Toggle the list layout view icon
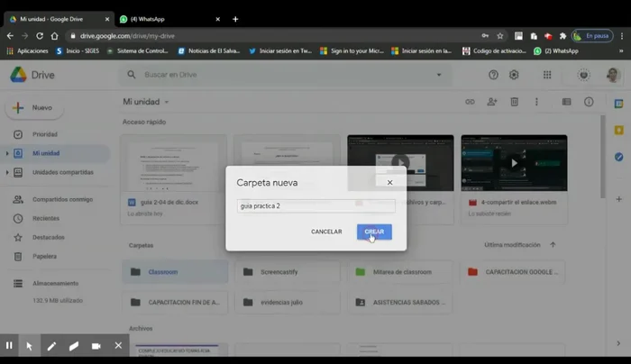Screen dimensions: 631x364 566,102
